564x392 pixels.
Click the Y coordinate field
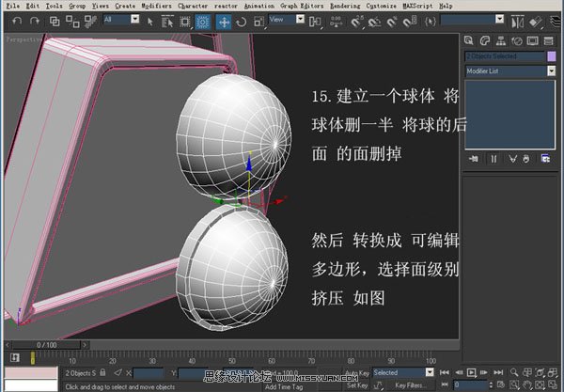tap(193, 373)
